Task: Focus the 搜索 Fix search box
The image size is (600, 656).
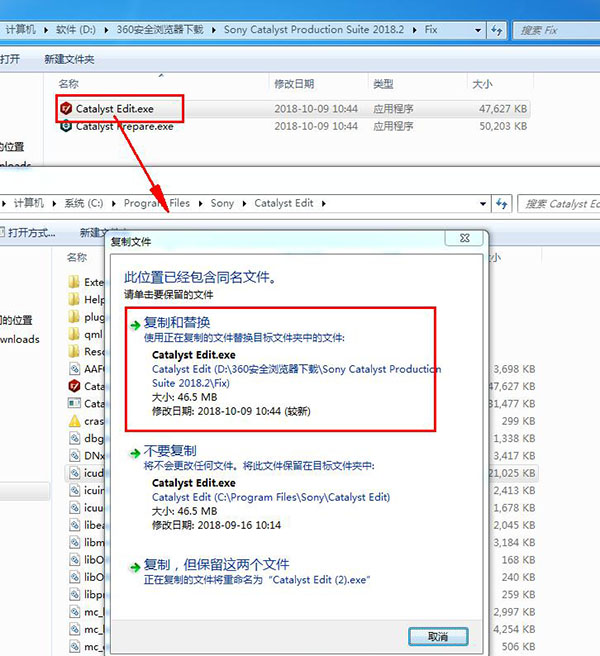Action: [556, 30]
